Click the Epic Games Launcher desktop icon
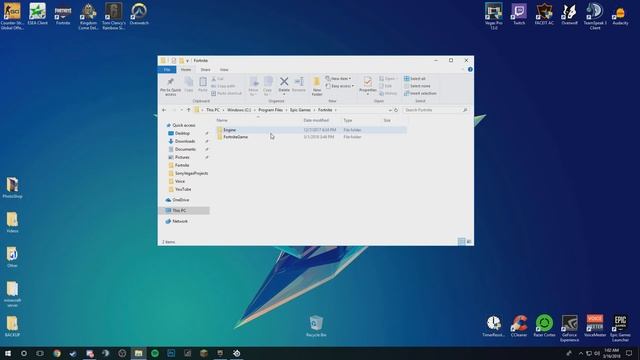 tap(620, 329)
